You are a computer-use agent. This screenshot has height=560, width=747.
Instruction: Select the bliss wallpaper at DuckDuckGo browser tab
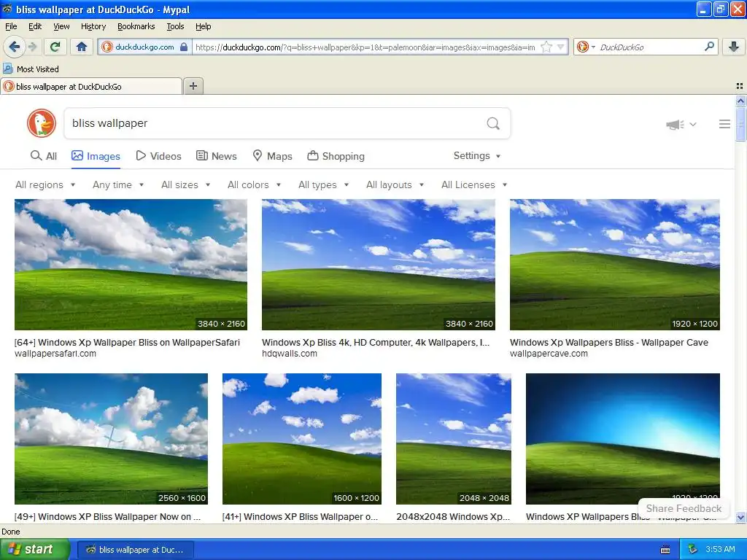(x=91, y=86)
